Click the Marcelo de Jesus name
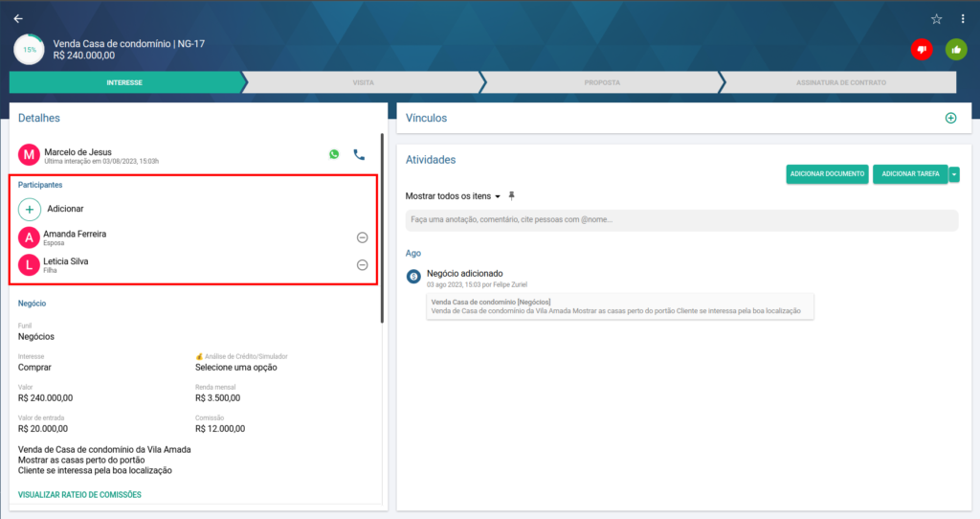Viewport: 980px width, 519px height. point(78,152)
